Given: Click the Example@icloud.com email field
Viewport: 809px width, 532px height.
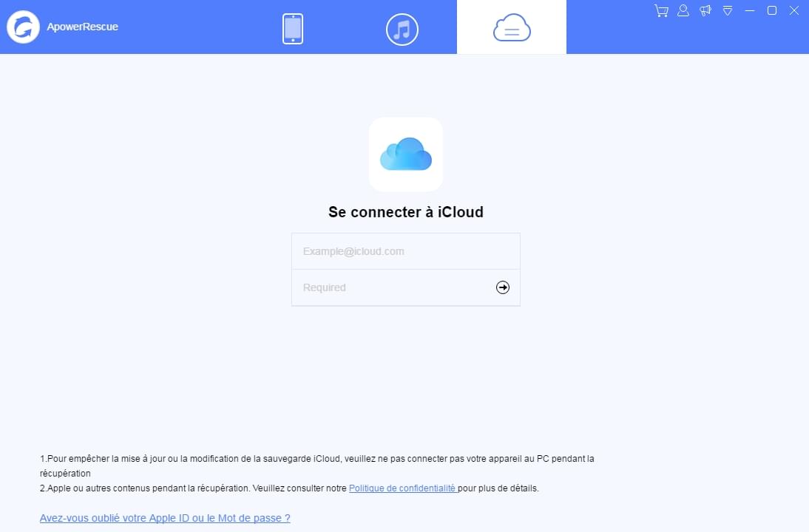Looking at the screenshot, I should tap(405, 250).
